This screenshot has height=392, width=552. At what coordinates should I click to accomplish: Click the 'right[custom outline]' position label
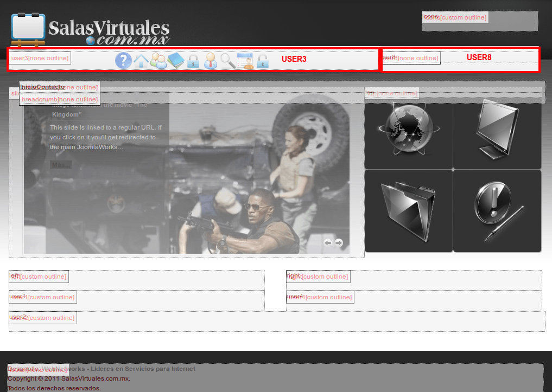pos(318,277)
